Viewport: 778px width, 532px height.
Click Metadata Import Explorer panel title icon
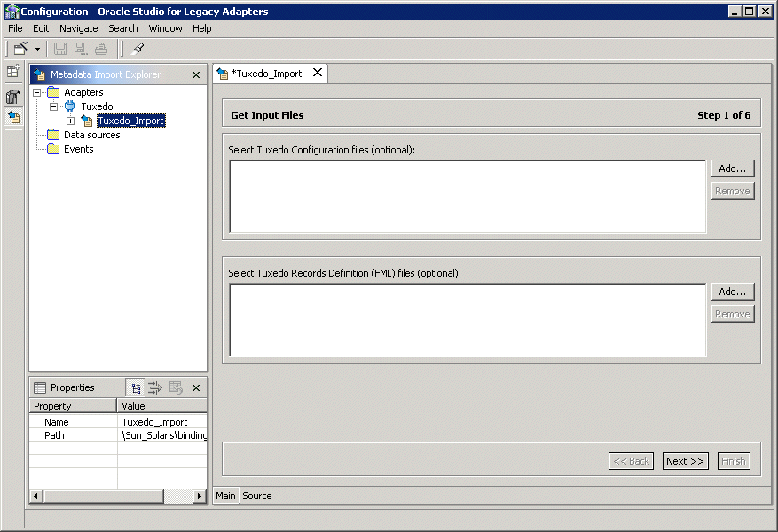40,74
